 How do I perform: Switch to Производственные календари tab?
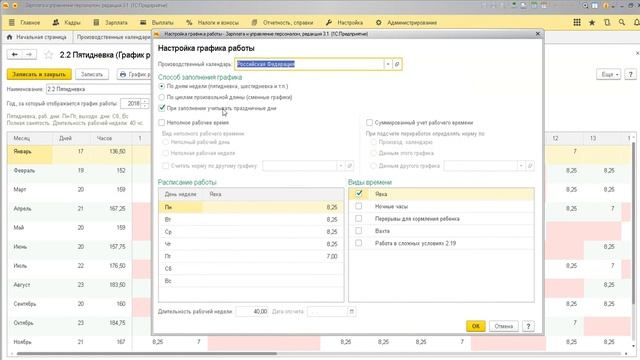(x=113, y=37)
